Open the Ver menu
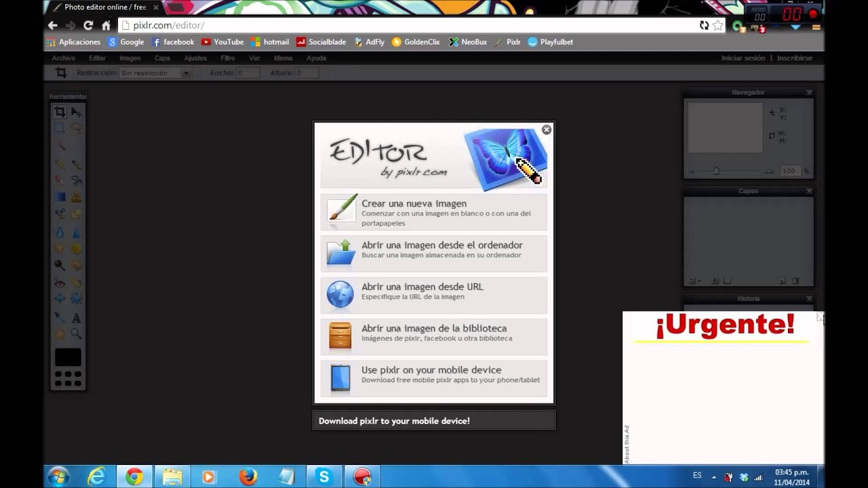The image size is (868, 488). coord(254,58)
